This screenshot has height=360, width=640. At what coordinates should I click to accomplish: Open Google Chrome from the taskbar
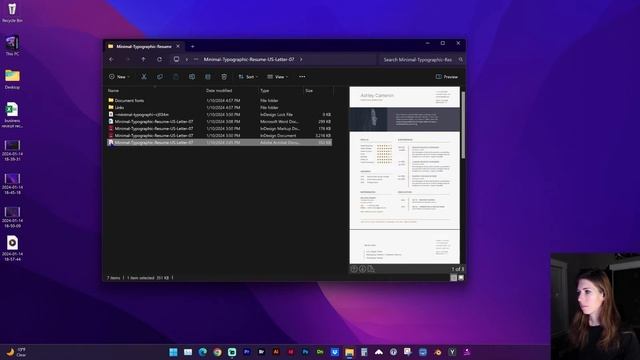(x=217, y=352)
